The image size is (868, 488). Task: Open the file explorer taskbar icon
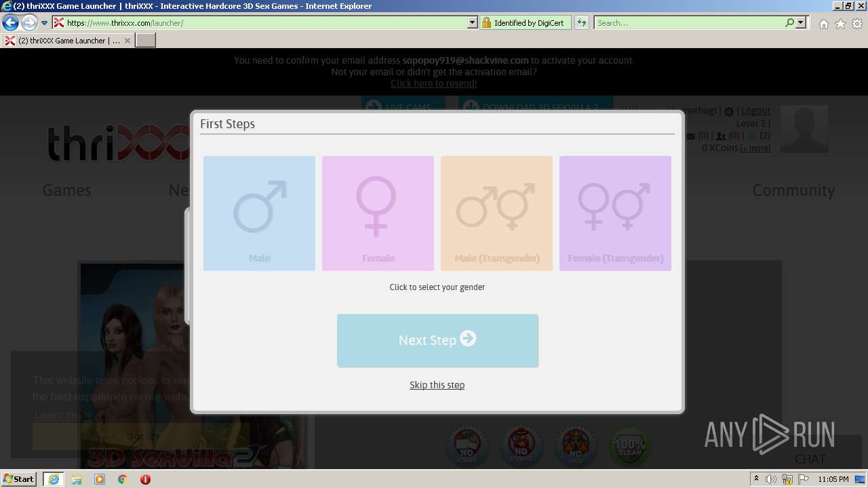77,479
